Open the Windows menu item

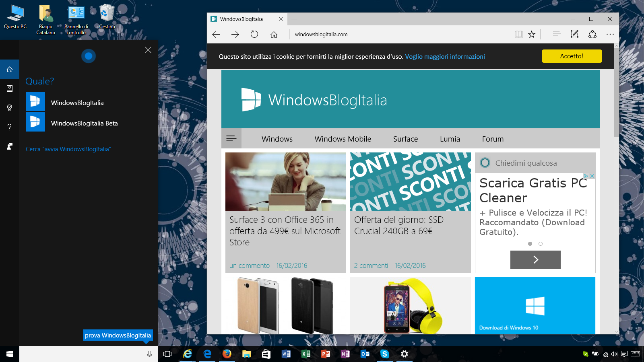pyautogui.click(x=277, y=139)
